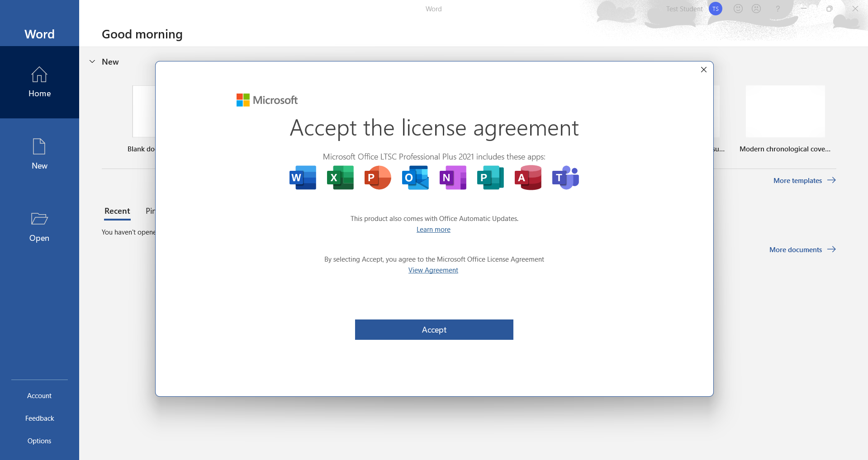Open the Learn more link
868x460 pixels.
433,230
